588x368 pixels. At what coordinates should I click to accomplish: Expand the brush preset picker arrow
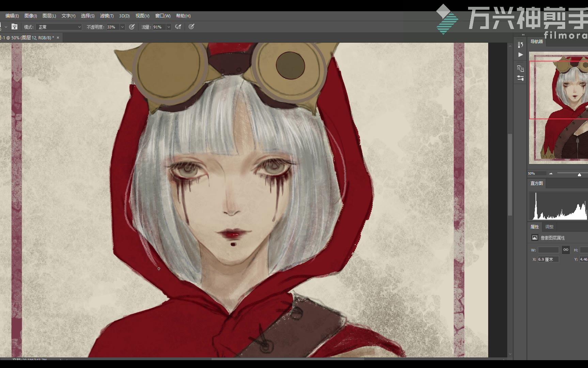tap(6, 27)
